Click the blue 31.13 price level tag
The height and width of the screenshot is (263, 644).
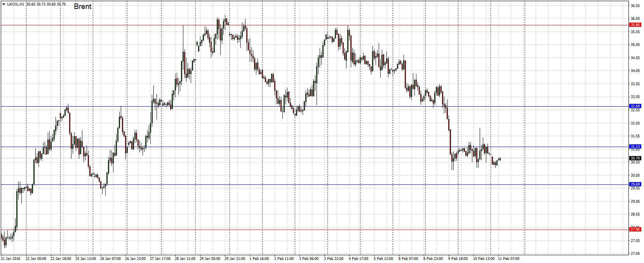point(635,147)
